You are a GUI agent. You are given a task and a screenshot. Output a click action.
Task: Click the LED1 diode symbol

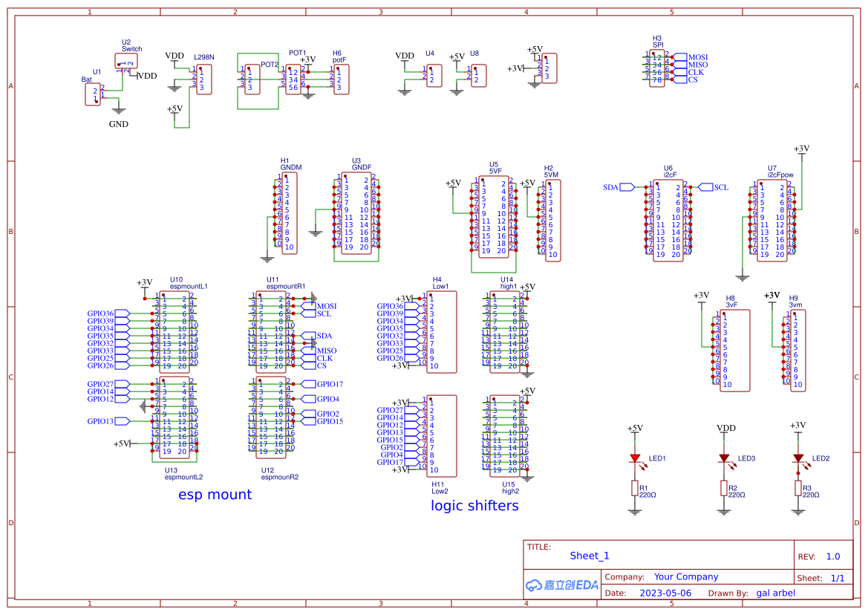coord(636,459)
